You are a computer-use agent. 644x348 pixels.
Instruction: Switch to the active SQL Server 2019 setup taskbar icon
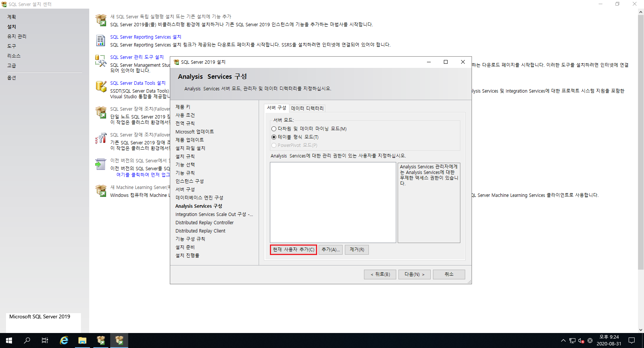(119, 340)
